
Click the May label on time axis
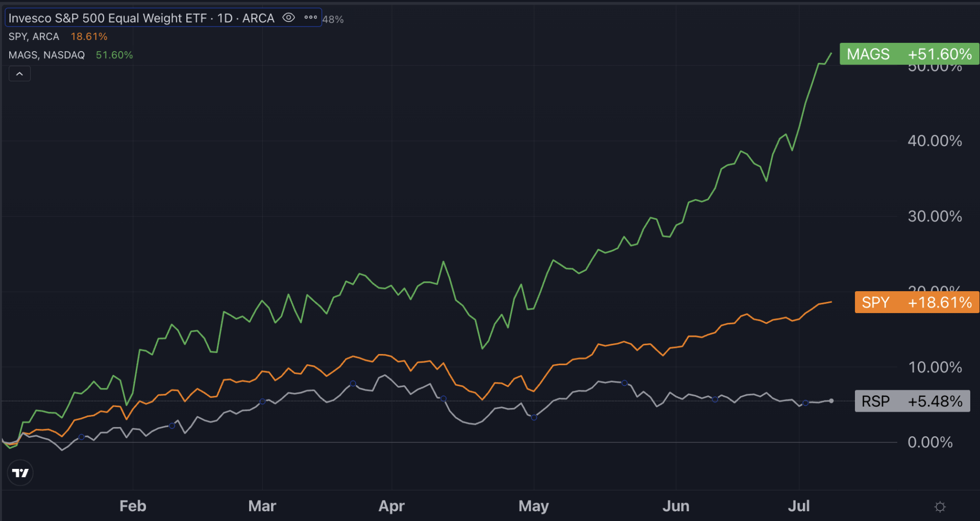(533, 506)
